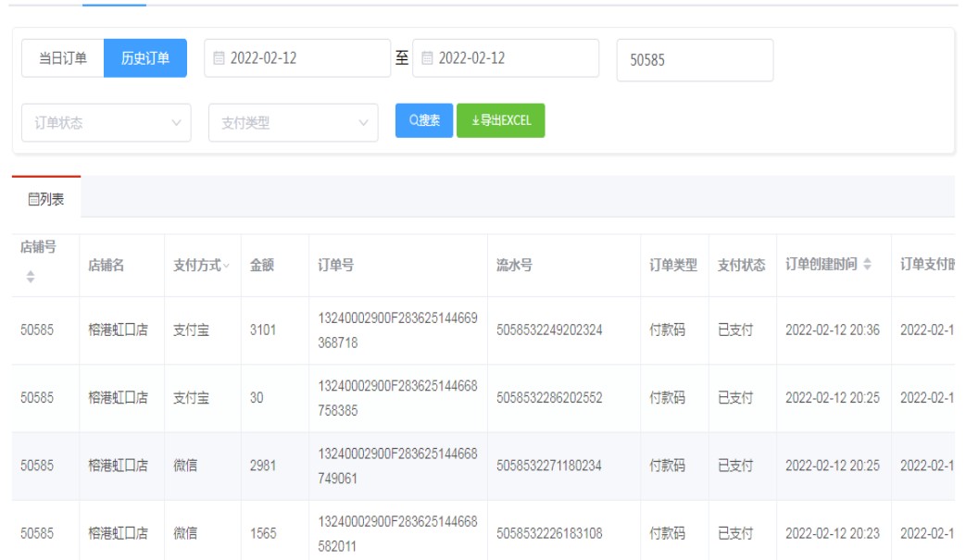The image size is (966, 560).
Task: Switch to 历史订单 view
Action: [145, 58]
